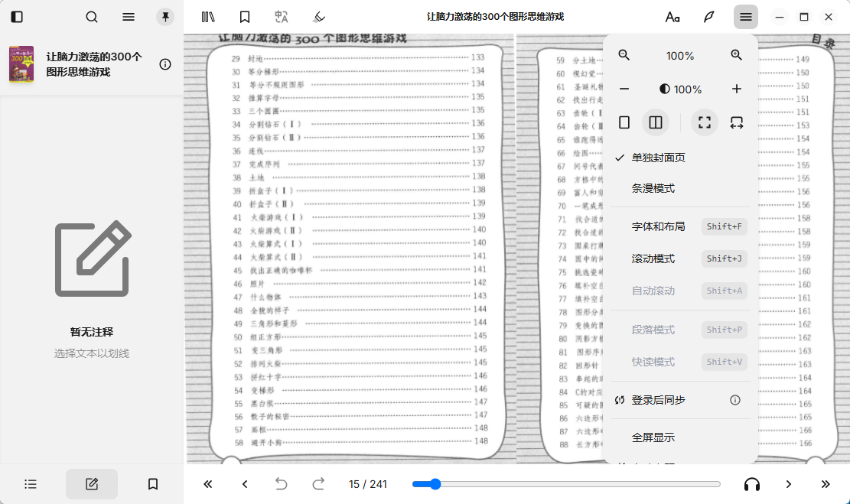Viewport: 850px width, 504px height.
Task: Open table of contents tab
Action: tap(31, 484)
